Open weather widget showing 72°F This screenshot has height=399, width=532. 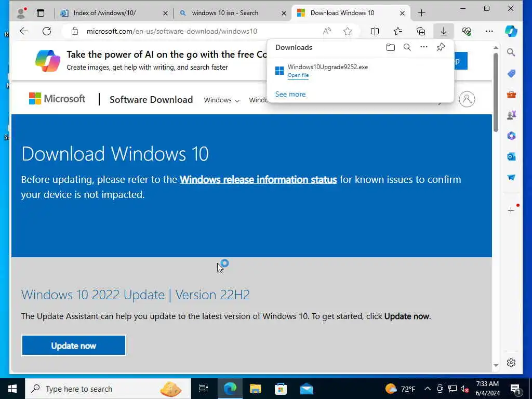click(x=401, y=389)
